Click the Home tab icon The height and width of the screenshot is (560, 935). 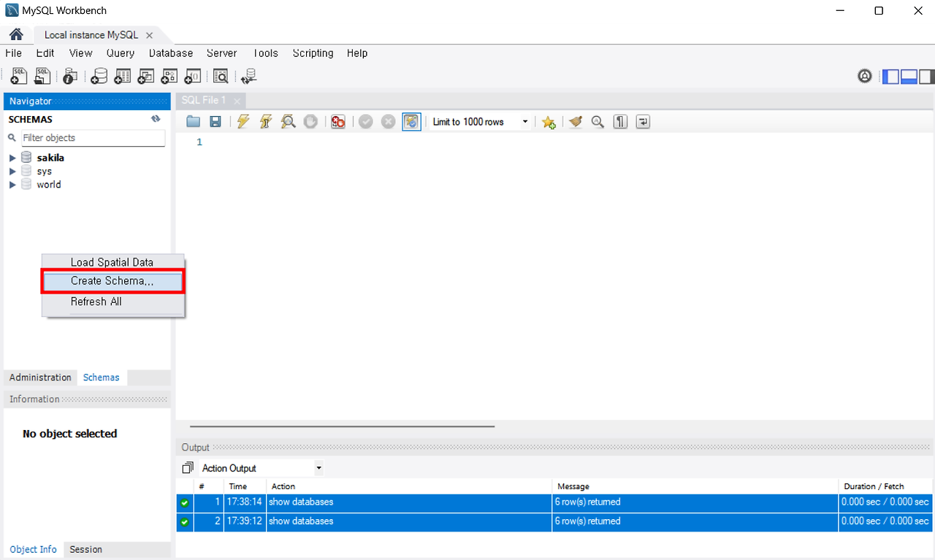pos(16,34)
